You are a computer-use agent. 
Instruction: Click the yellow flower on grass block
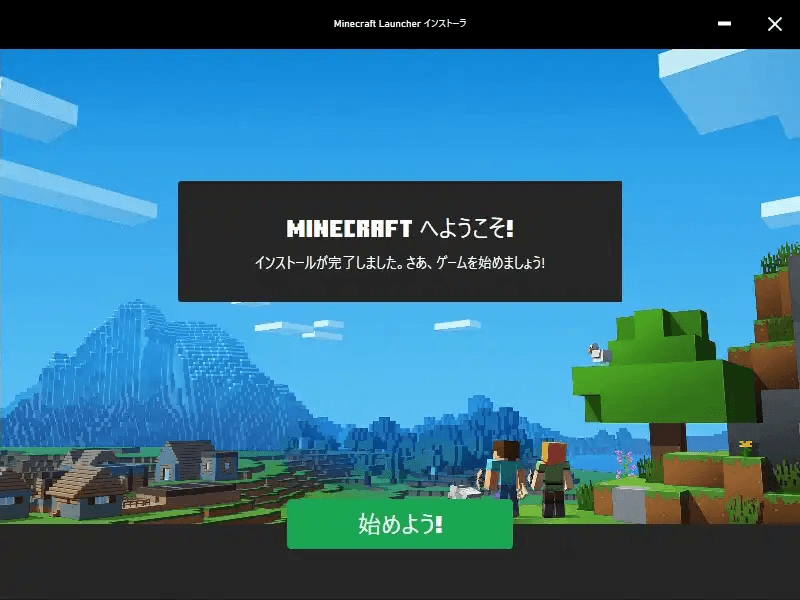[x=745, y=445]
